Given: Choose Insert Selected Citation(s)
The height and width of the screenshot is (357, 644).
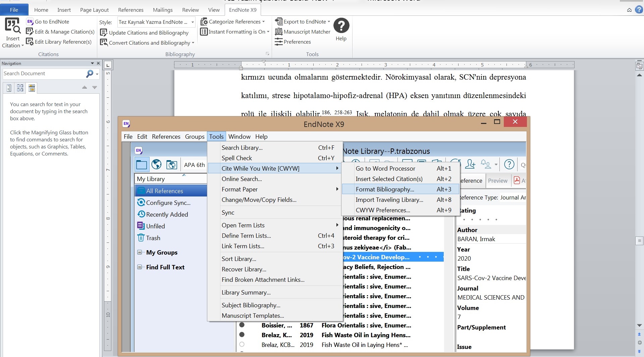Looking at the screenshot, I should (400, 179).
